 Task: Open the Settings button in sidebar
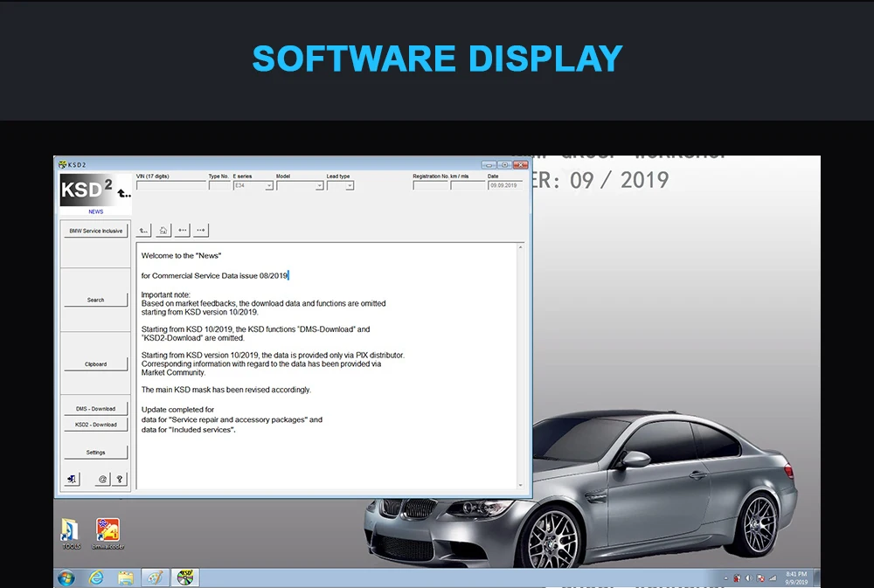[x=96, y=452]
